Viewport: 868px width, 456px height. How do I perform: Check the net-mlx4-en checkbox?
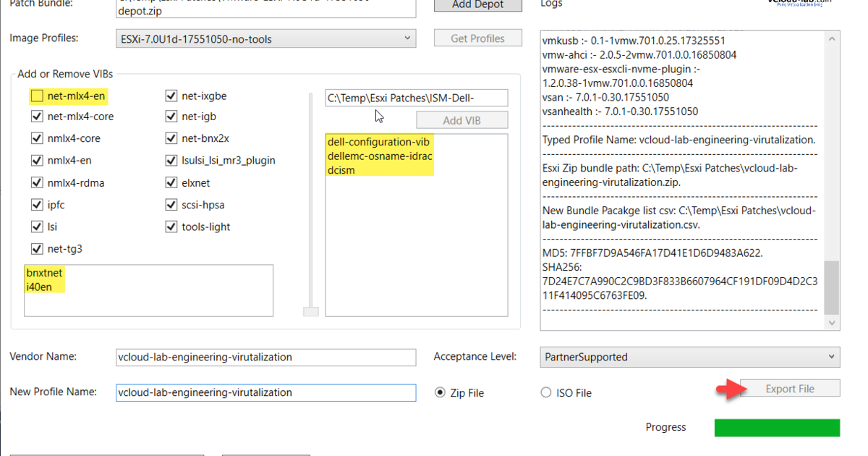pos(37,96)
